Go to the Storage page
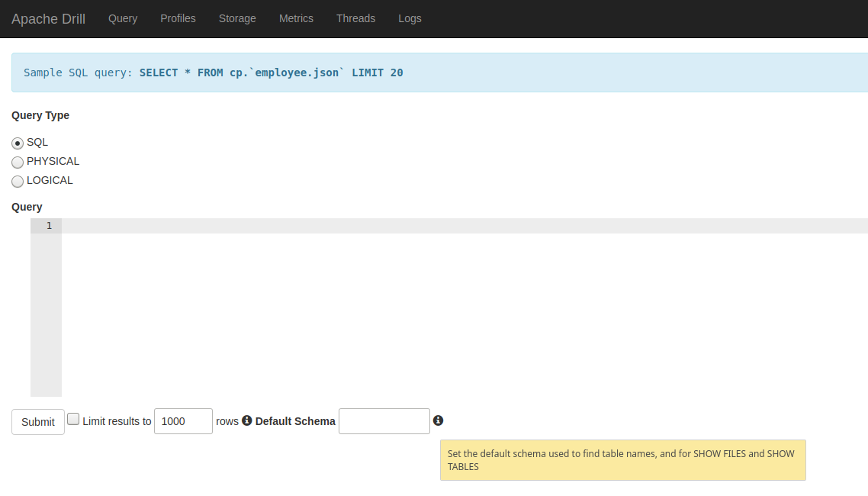 237,18
